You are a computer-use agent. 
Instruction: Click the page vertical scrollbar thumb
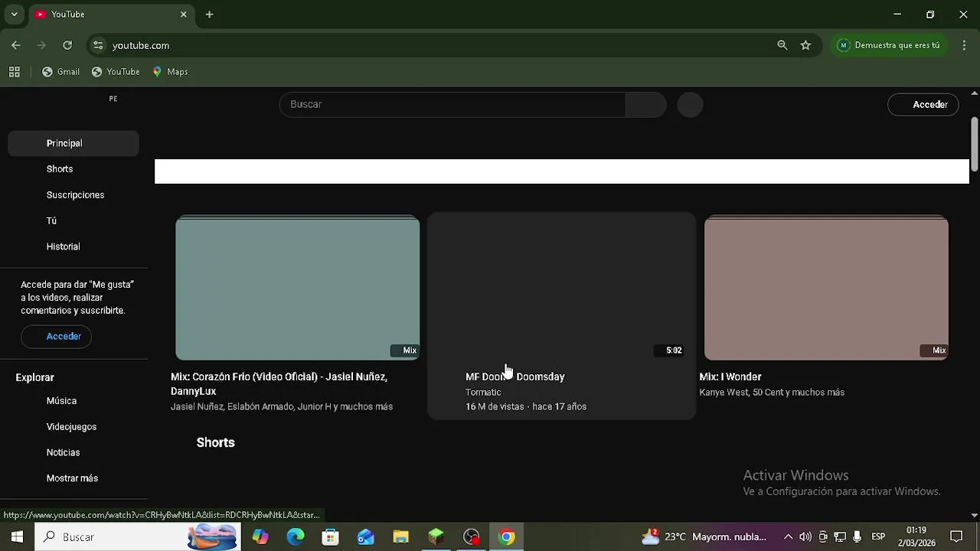974,145
